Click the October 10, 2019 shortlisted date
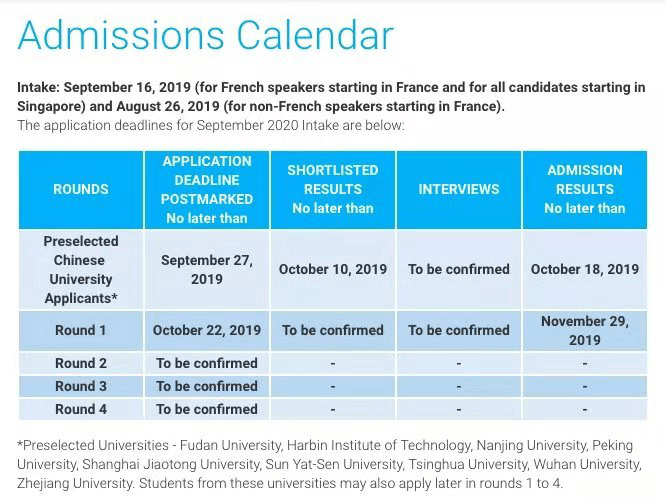Viewport: 665px width, 498px height. (x=333, y=269)
